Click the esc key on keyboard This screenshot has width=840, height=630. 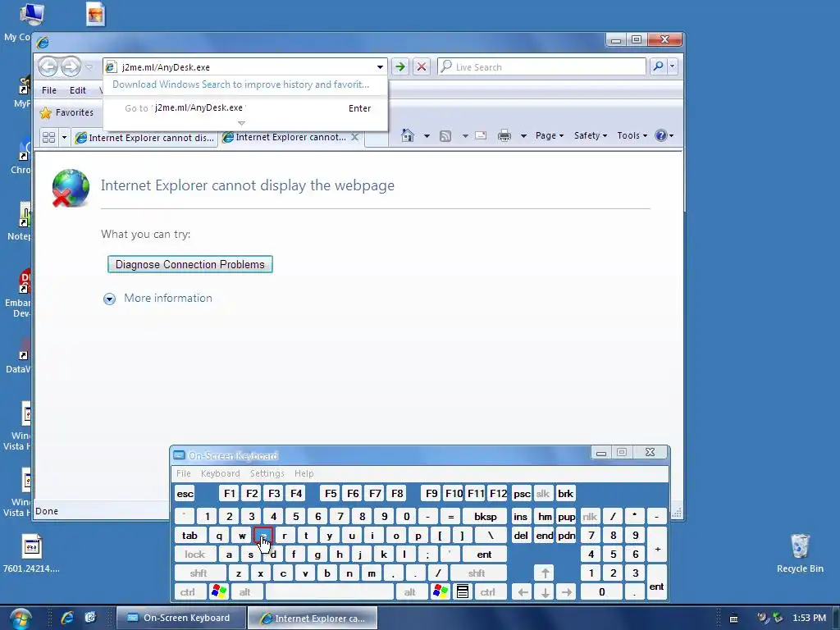pos(185,494)
